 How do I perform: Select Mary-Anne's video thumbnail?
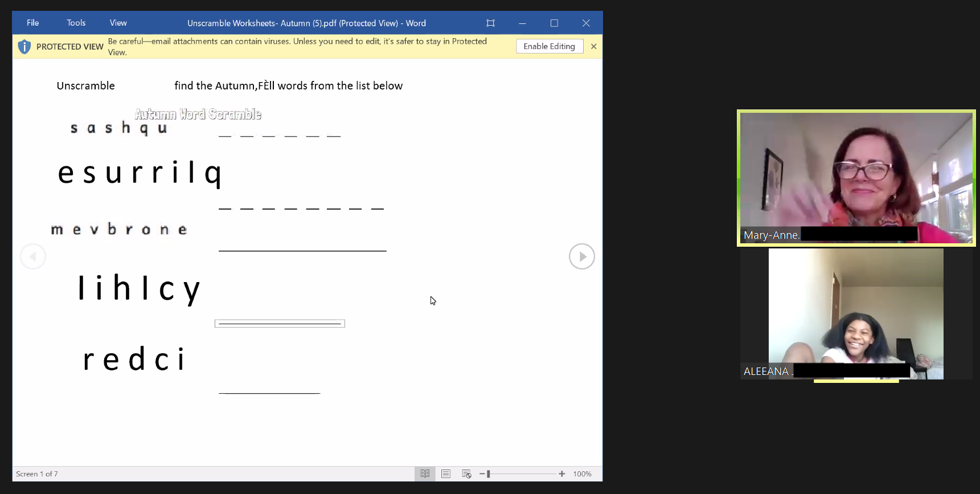click(856, 178)
